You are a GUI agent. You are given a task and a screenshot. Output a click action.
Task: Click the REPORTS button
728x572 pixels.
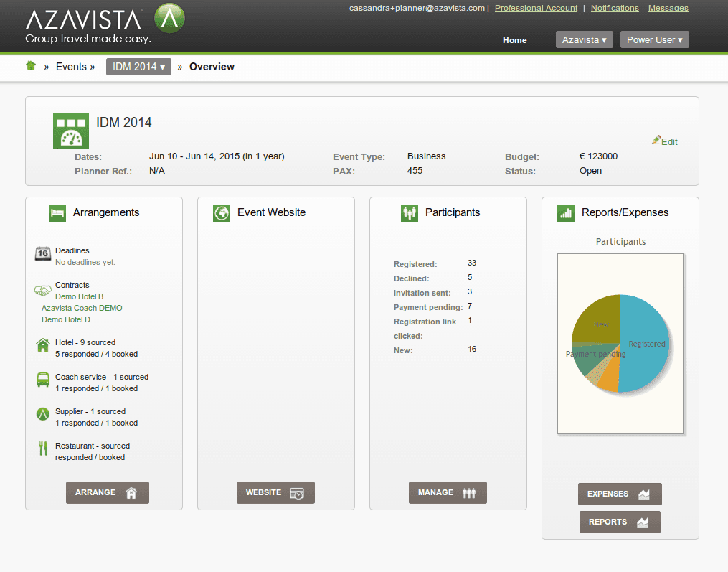[x=620, y=522]
